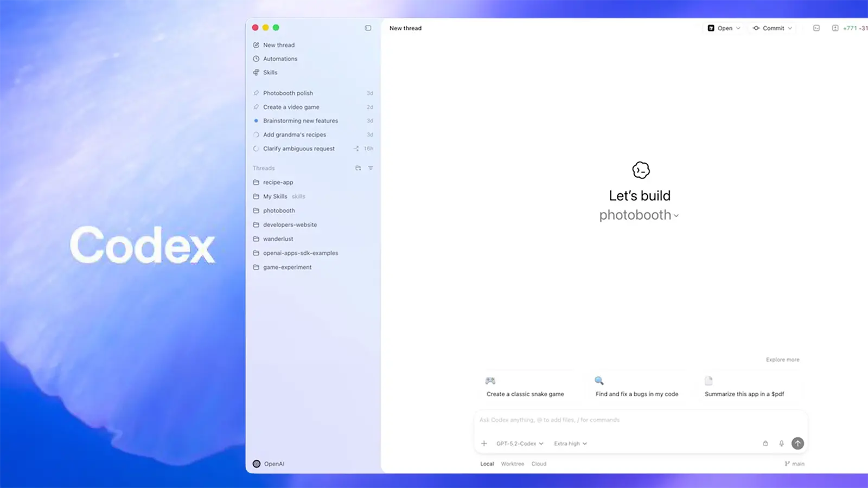
Task: Open the GPT-5.2-Codex model dropdown
Action: tap(518, 443)
